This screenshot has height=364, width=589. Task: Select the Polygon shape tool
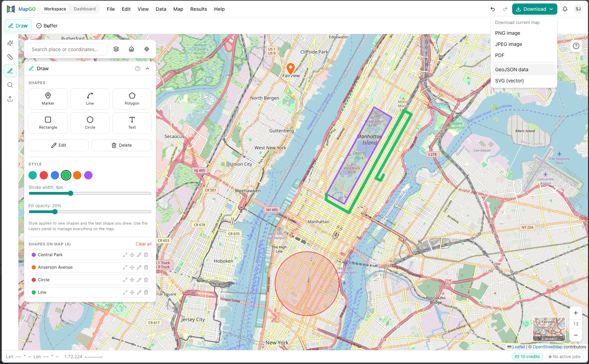tap(132, 99)
